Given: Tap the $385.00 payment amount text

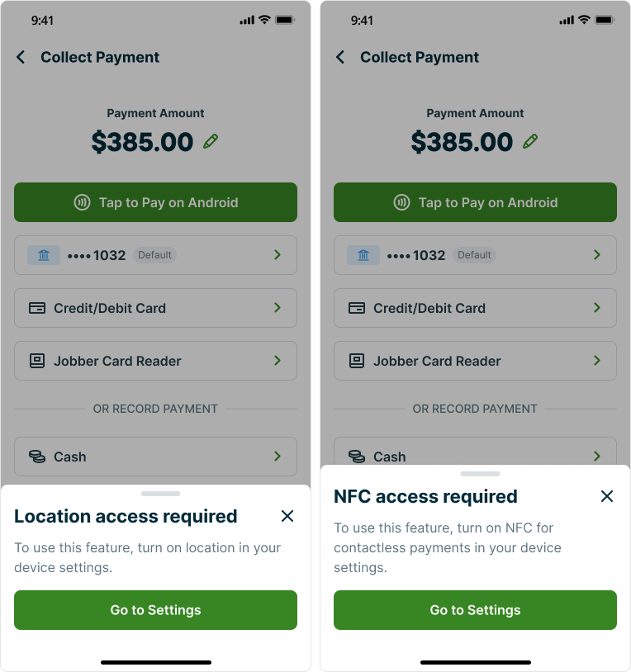Looking at the screenshot, I should pyautogui.click(x=141, y=141).
